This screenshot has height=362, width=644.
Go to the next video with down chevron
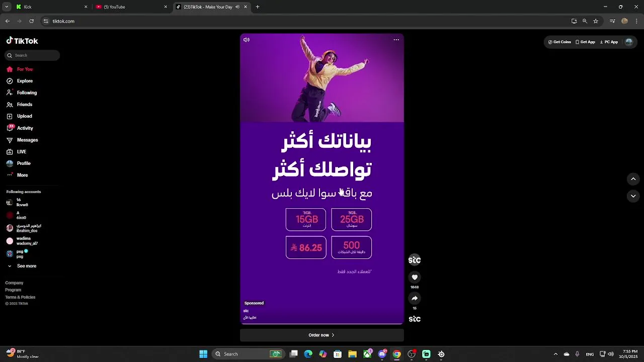[633, 196]
